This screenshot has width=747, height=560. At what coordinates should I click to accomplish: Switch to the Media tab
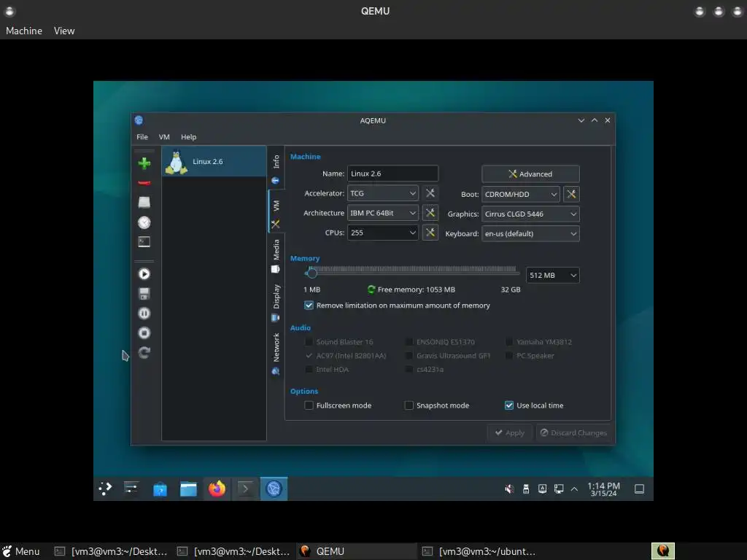[x=276, y=256]
